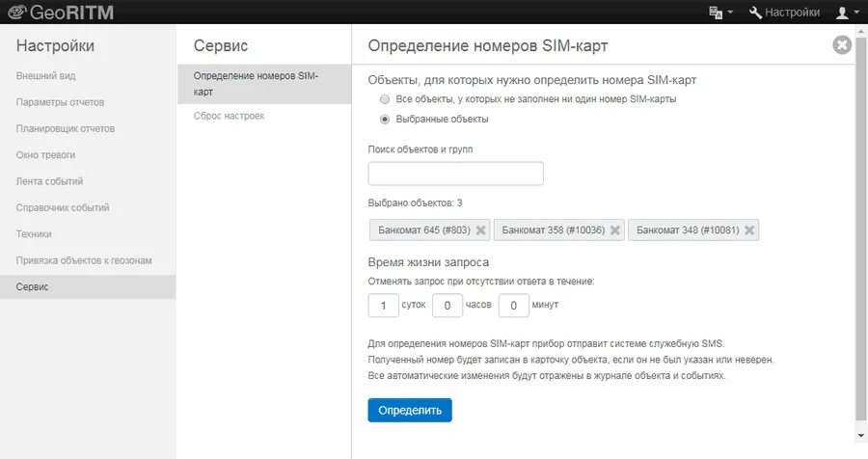Remove Банкомат 645 (#803) tag
Image resolution: width=868 pixels, height=459 pixels.
coord(480,229)
